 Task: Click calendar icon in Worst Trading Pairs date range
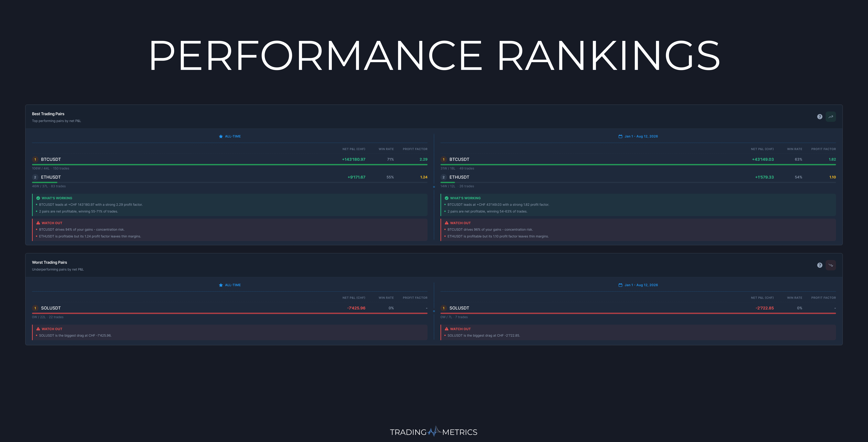tap(620, 285)
